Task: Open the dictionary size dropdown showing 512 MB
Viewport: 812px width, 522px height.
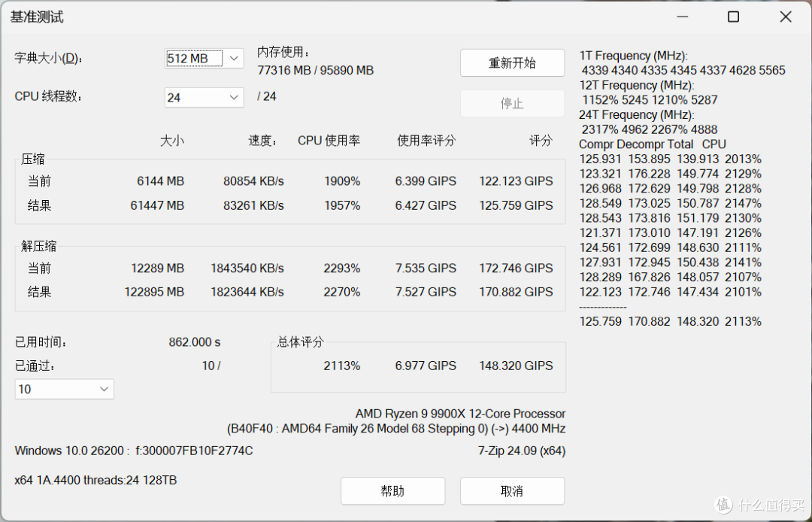Action: 204,59
